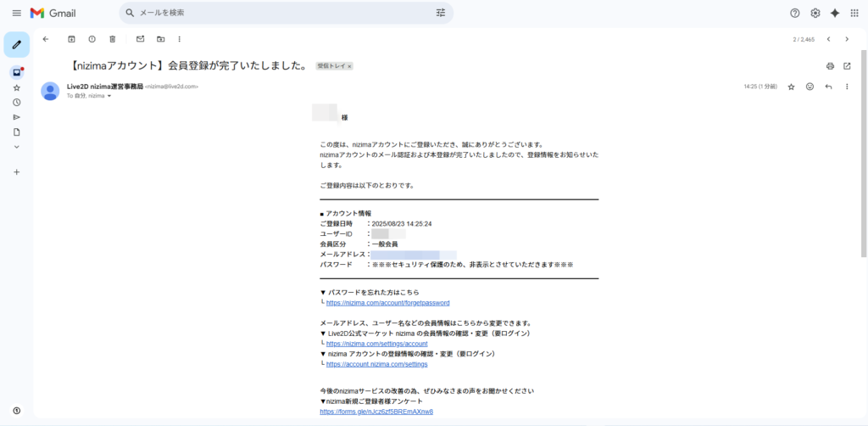Delete this email with the trash icon
The width and height of the screenshot is (868, 426).
click(113, 39)
